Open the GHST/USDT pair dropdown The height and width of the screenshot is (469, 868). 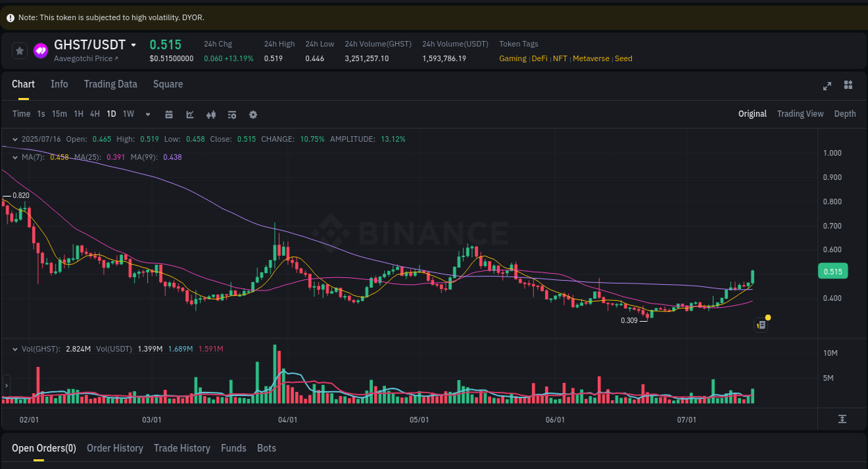135,44
